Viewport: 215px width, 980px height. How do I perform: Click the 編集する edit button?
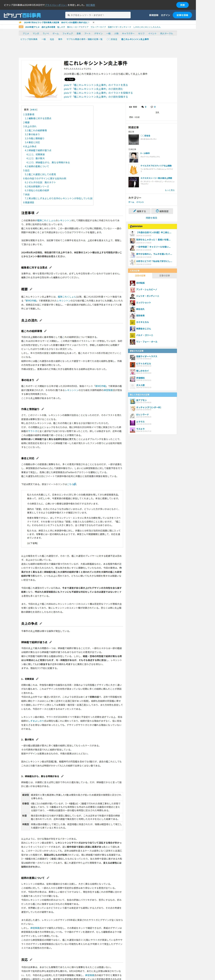139,211
